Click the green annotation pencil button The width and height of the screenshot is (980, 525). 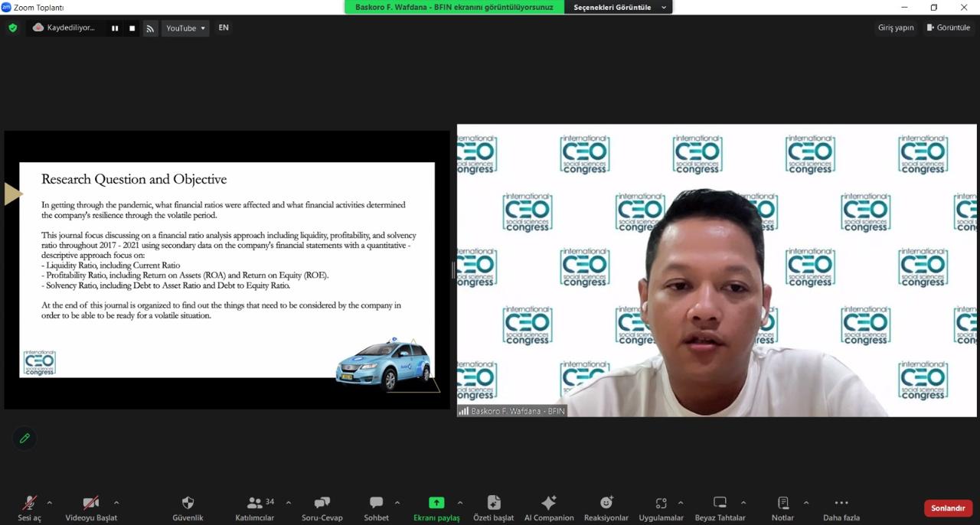point(24,438)
